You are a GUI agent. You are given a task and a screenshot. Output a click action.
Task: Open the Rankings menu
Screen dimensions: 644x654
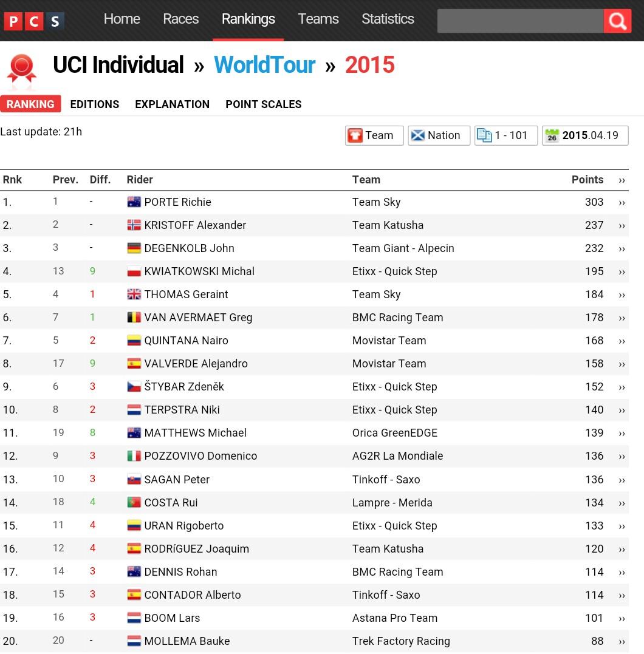click(248, 19)
